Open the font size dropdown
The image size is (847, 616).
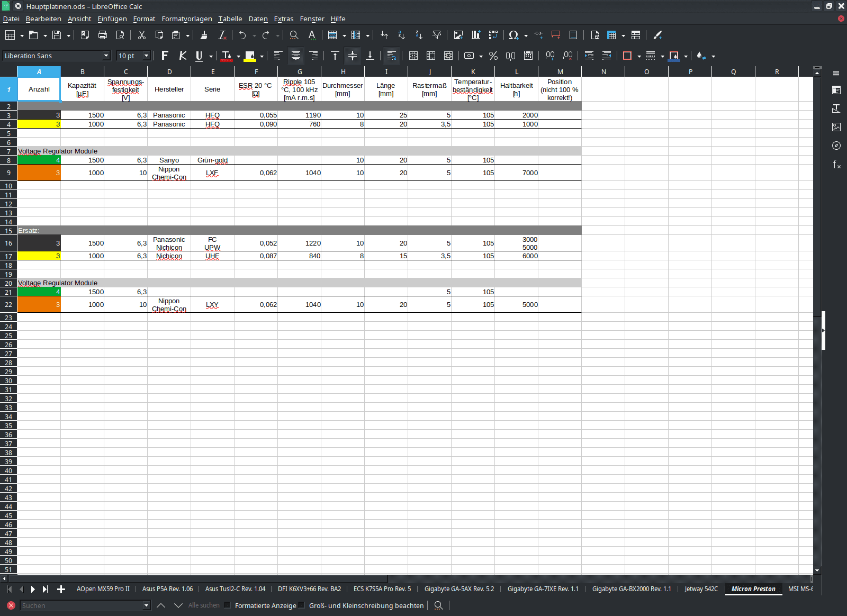click(147, 56)
